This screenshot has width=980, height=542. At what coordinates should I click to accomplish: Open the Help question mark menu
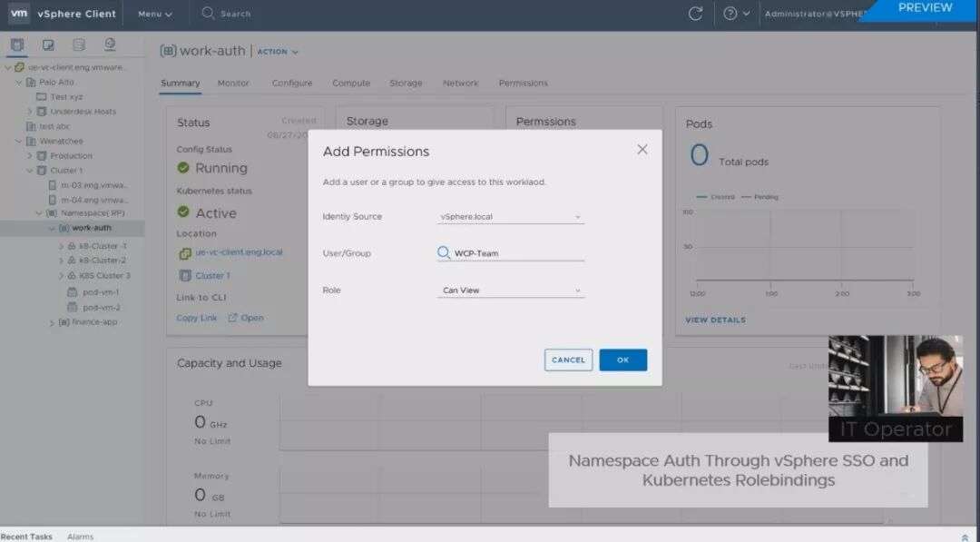click(736, 13)
